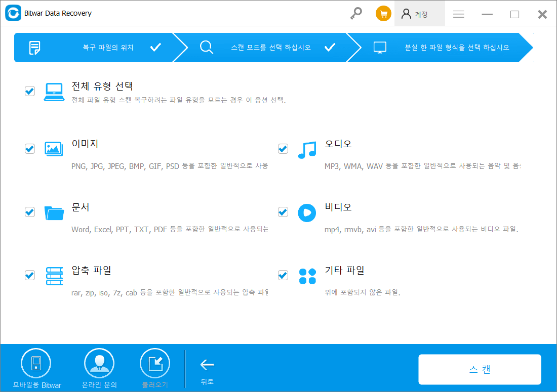Click the 기타 파일 label

coord(344,270)
